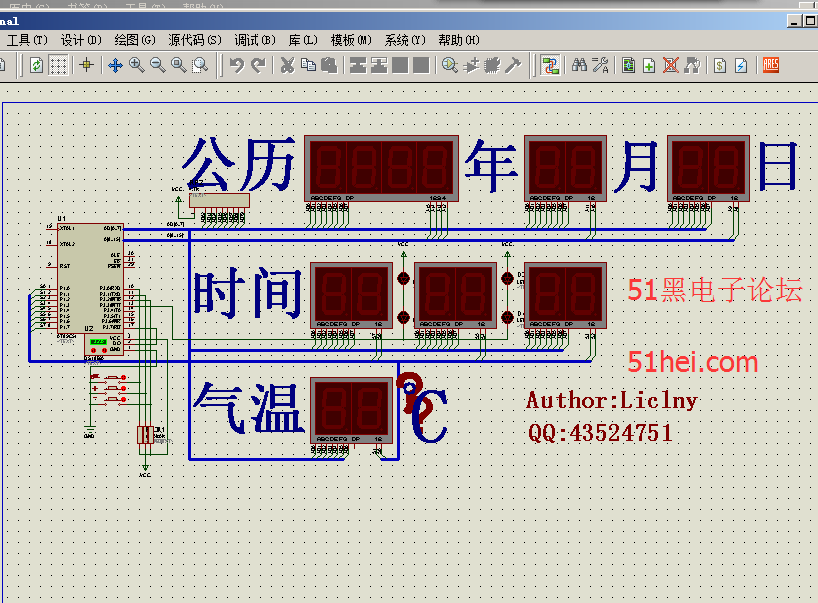This screenshot has height=603, width=818.
Task: Click the make device icon
Action: [471, 66]
